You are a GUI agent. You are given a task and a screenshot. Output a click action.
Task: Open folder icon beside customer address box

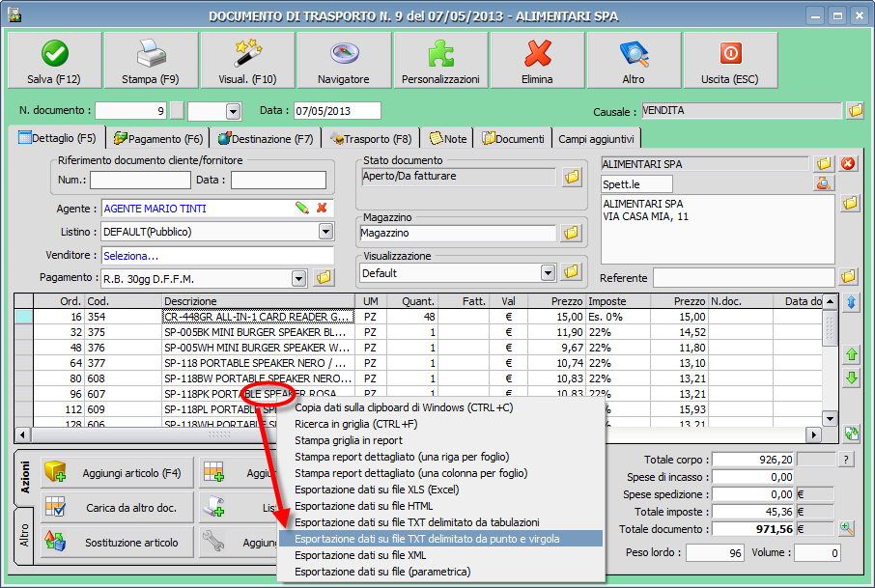(850, 203)
